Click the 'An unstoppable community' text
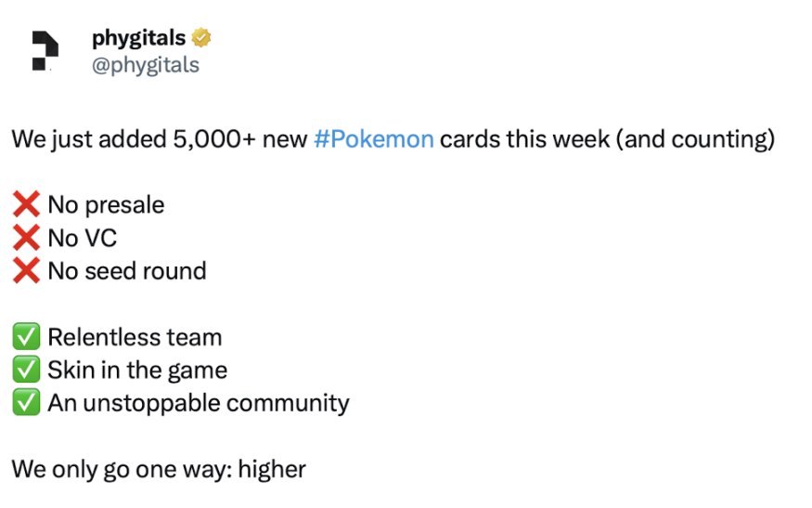Screen dimensions: 812x508 pyautogui.click(x=199, y=403)
